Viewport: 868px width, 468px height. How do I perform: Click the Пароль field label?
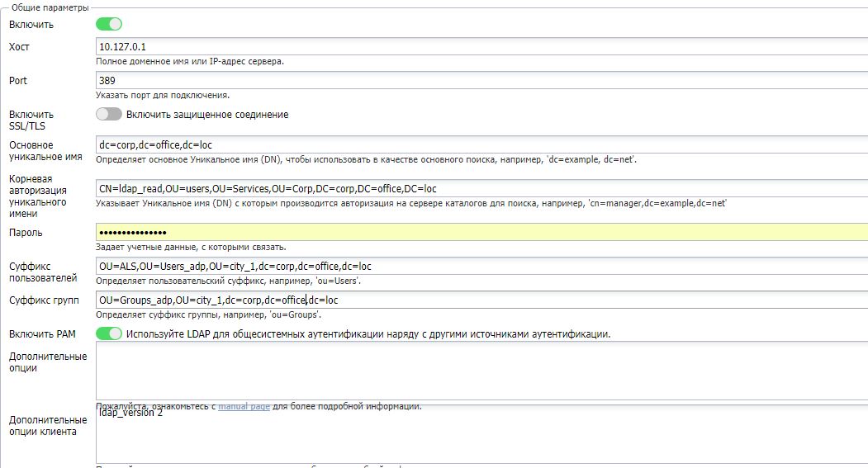click(x=26, y=233)
